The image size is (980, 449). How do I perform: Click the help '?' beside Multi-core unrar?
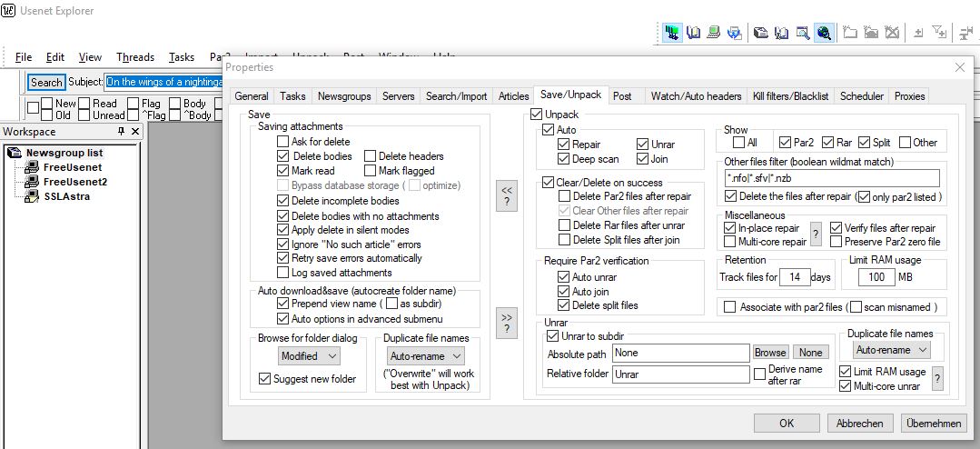pos(937,379)
